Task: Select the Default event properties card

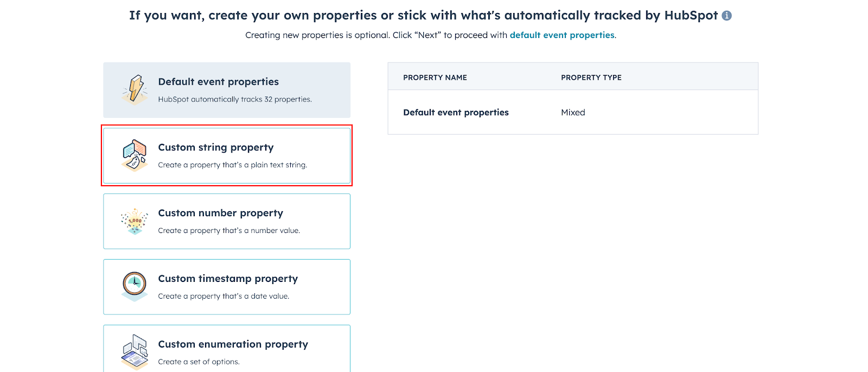Action: tap(227, 90)
